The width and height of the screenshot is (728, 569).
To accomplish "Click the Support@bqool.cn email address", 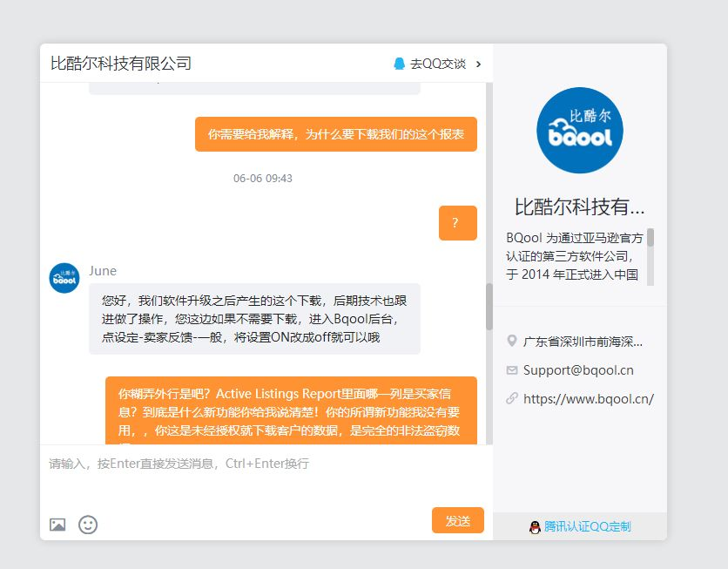I will 578,370.
